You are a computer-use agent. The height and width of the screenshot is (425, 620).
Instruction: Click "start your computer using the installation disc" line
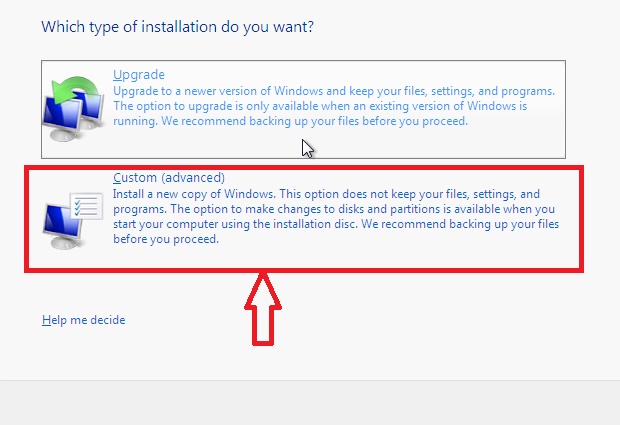[x=336, y=224]
